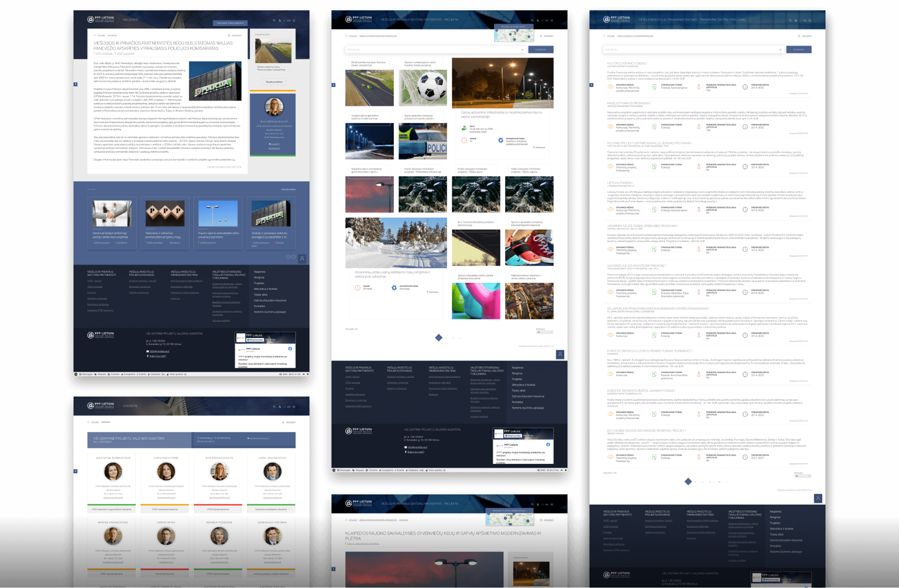Open Lietuvių fondas entry title
The width and height of the screenshot is (899, 588).
620,183
